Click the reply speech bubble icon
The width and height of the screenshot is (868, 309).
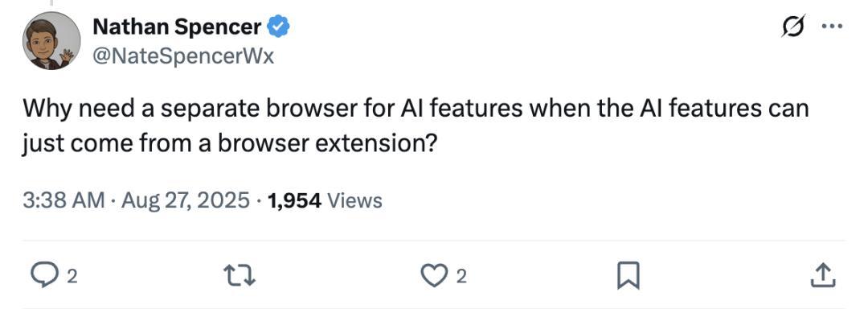42,275
